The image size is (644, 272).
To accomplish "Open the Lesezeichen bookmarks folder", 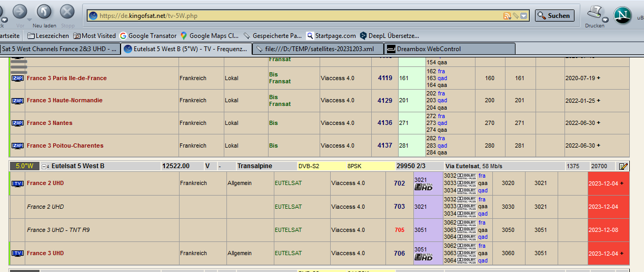I will pos(48,36).
